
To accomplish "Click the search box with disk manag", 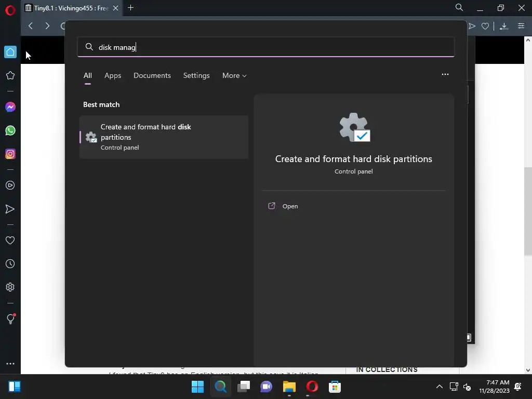I will click(266, 47).
